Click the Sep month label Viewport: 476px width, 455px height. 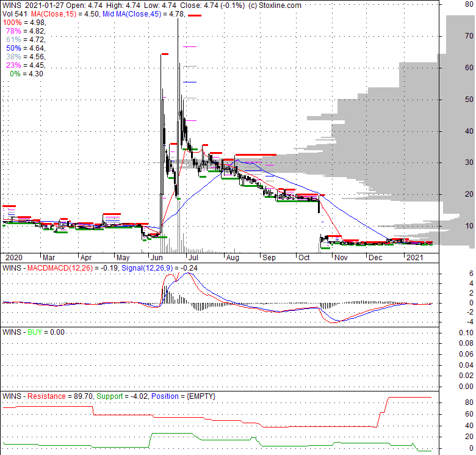(269, 258)
